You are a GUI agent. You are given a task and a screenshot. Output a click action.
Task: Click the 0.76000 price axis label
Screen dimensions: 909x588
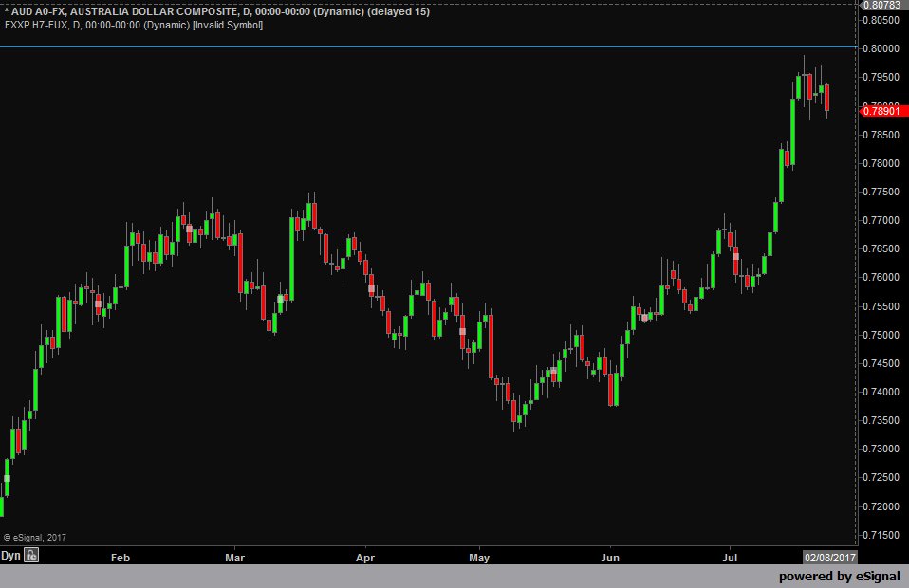click(x=881, y=278)
